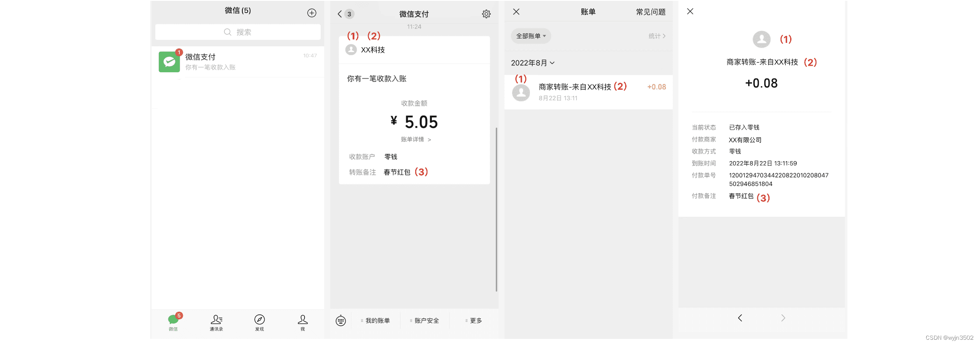Image resolution: width=980 pixels, height=345 pixels.
Task: Click 春节红包 value next to 付款备注
Action: click(741, 196)
